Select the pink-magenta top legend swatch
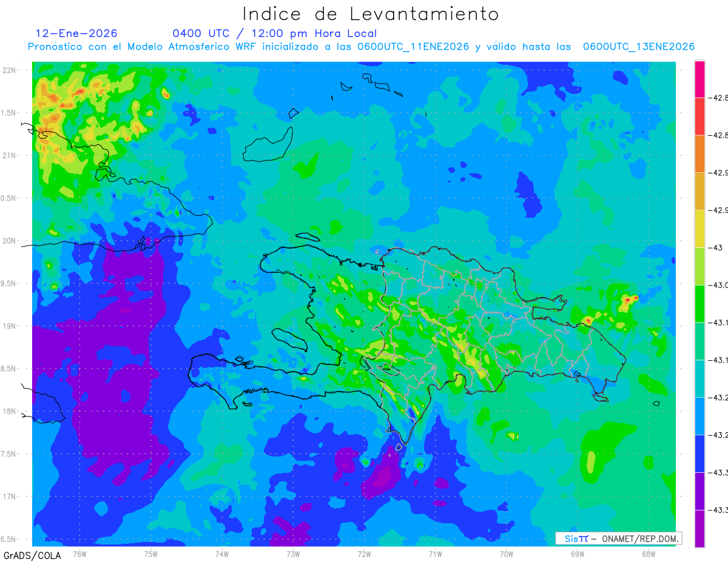 [x=699, y=79]
